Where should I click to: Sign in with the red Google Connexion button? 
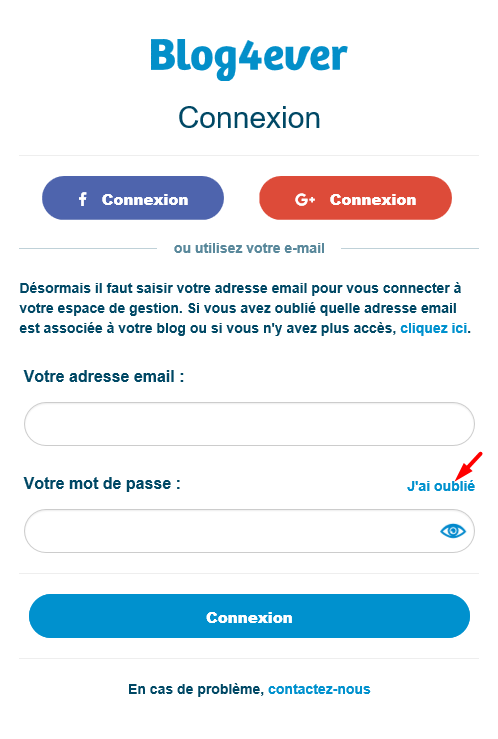355,198
